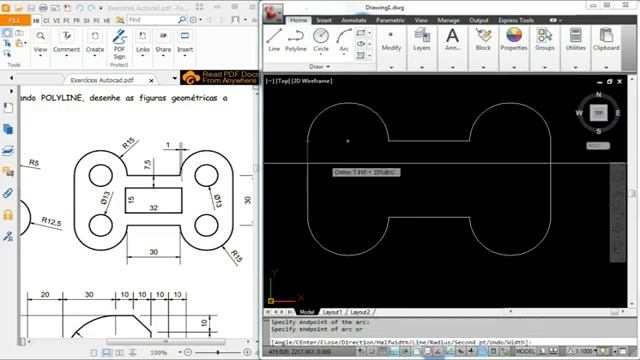Expand the Share dropdown in PDF ribbon
Image resolution: width=640 pixels, height=360 pixels.
[163, 56]
